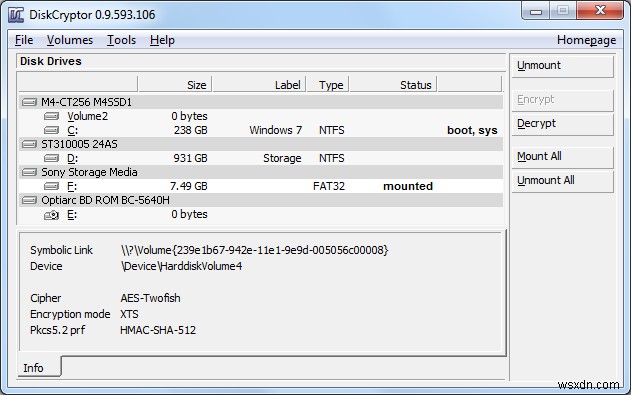This screenshot has width=631, height=395.
Task: Visit the Homepage link
Action: point(586,40)
